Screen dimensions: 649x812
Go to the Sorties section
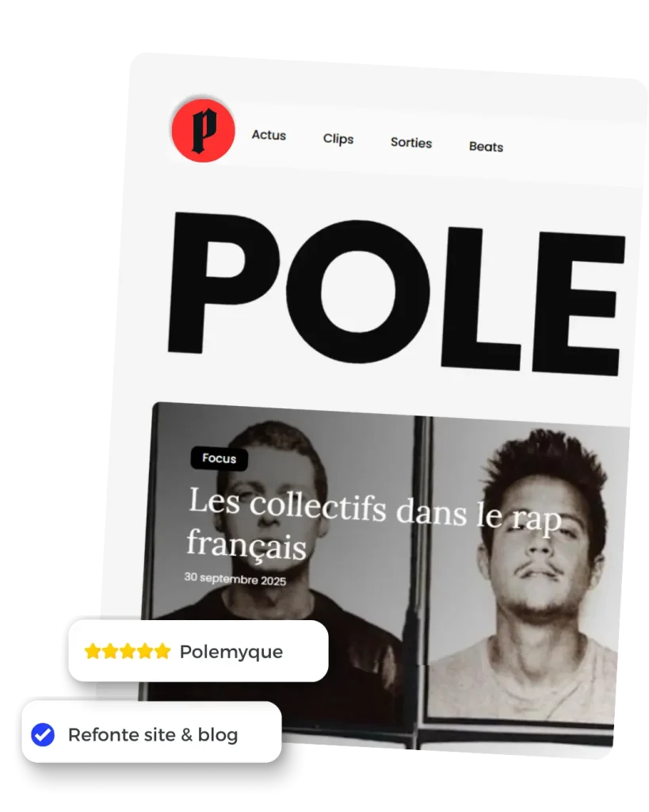click(411, 143)
